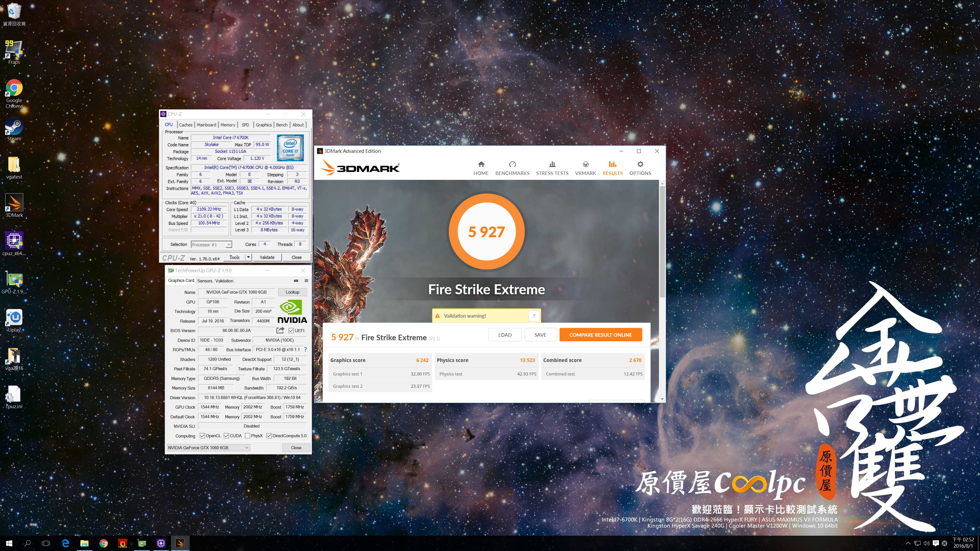
Task: Switch to CPU-Z Memory tab
Action: coord(228,125)
